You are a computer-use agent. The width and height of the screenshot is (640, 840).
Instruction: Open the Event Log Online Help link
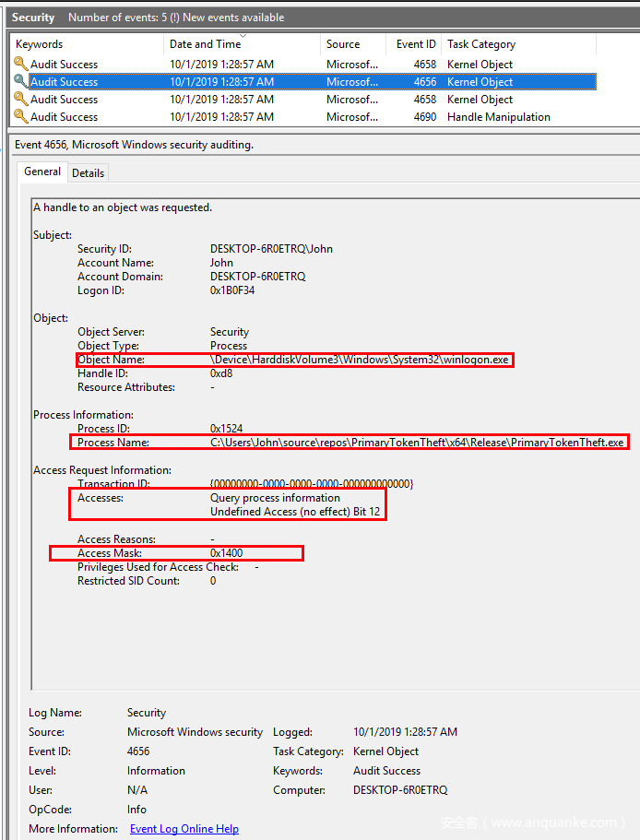[x=184, y=829]
